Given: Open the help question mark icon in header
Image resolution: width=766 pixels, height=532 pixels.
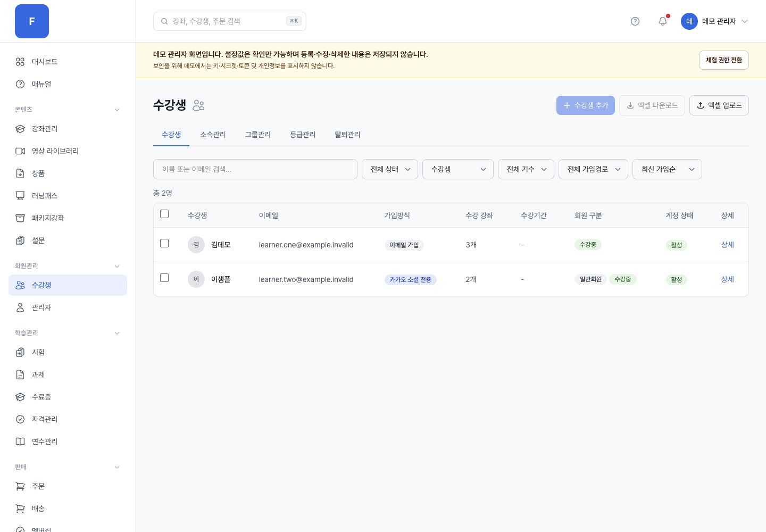Looking at the screenshot, I should (635, 21).
